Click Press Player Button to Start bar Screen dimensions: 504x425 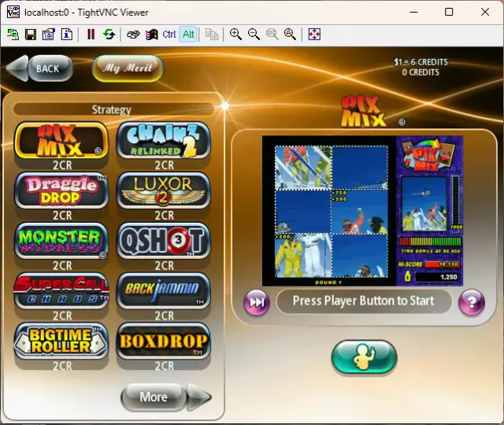tap(364, 301)
